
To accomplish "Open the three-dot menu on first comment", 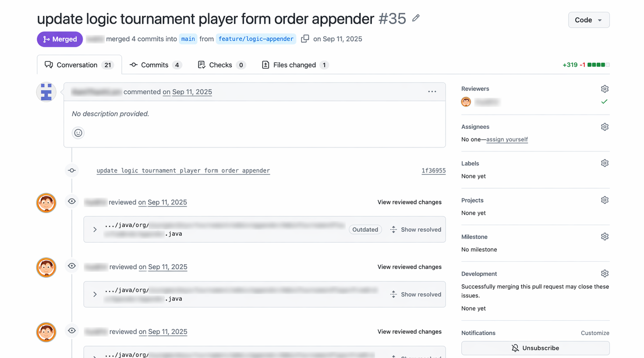I will pos(432,92).
